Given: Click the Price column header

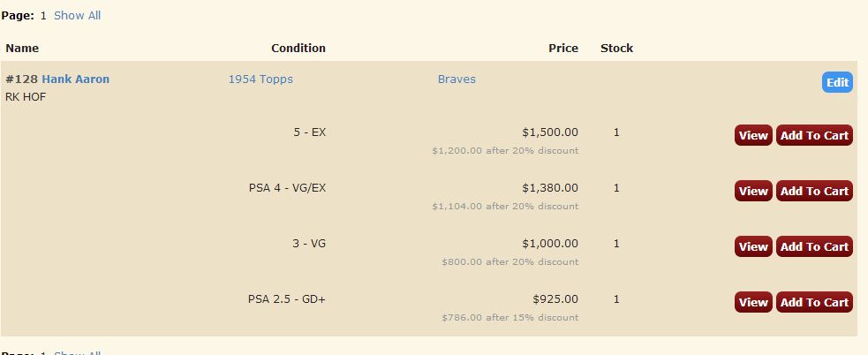Looking at the screenshot, I should point(562,49).
